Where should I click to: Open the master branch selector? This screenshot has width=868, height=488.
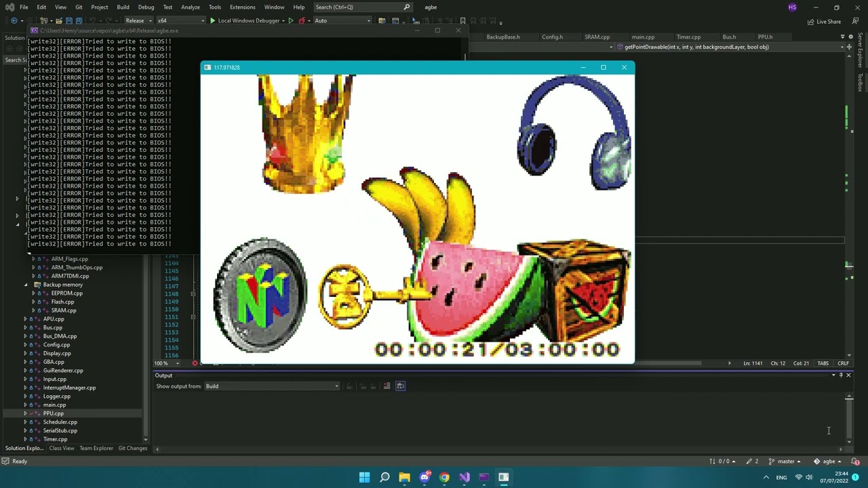(x=785, y=461)
